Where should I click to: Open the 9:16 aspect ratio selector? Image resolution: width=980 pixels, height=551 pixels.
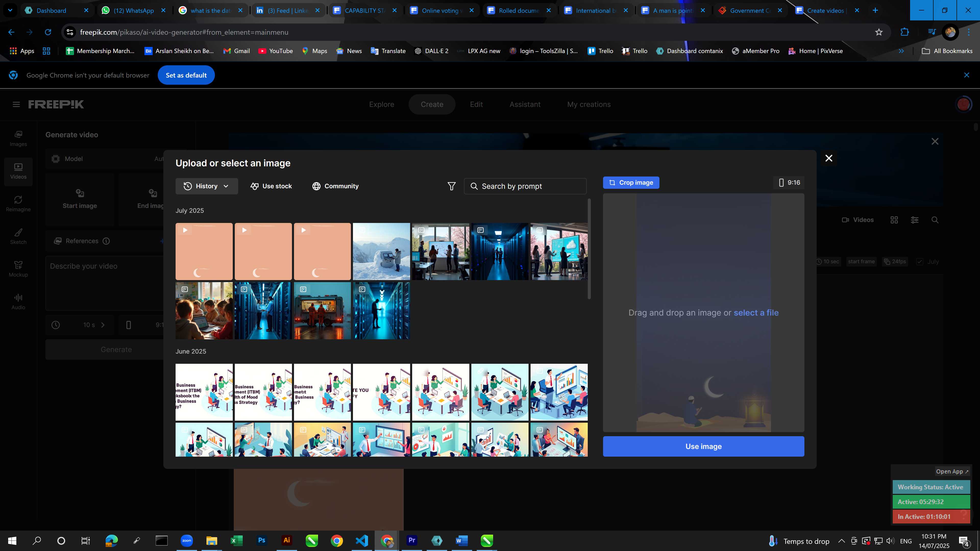pyautogui.click(x=789, y=183)
